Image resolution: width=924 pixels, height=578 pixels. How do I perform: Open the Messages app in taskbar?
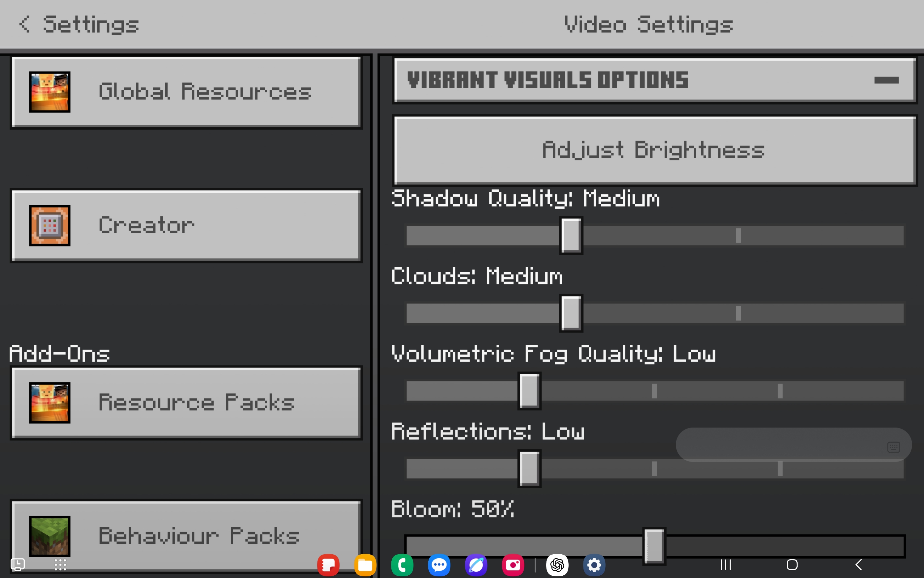coord(439,564)
